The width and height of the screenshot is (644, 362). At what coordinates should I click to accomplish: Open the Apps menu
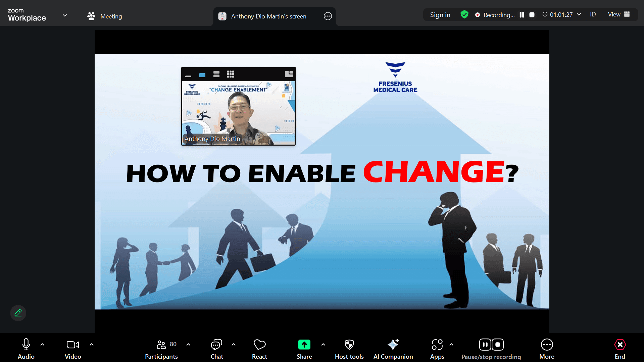point(437,349)
